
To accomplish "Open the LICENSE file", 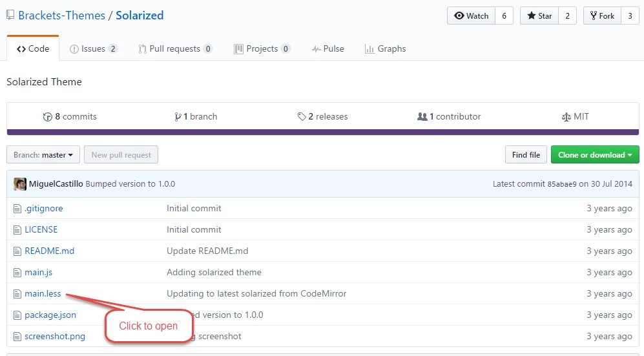I will tap(41, 229).
